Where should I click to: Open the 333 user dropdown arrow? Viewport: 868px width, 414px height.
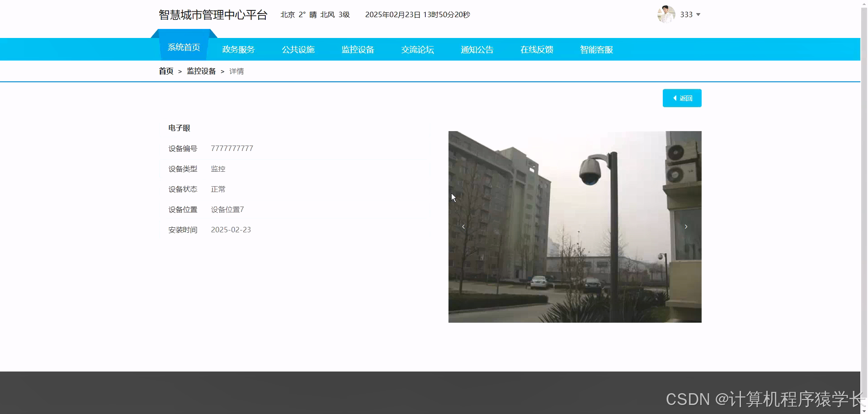coord(698,14)
